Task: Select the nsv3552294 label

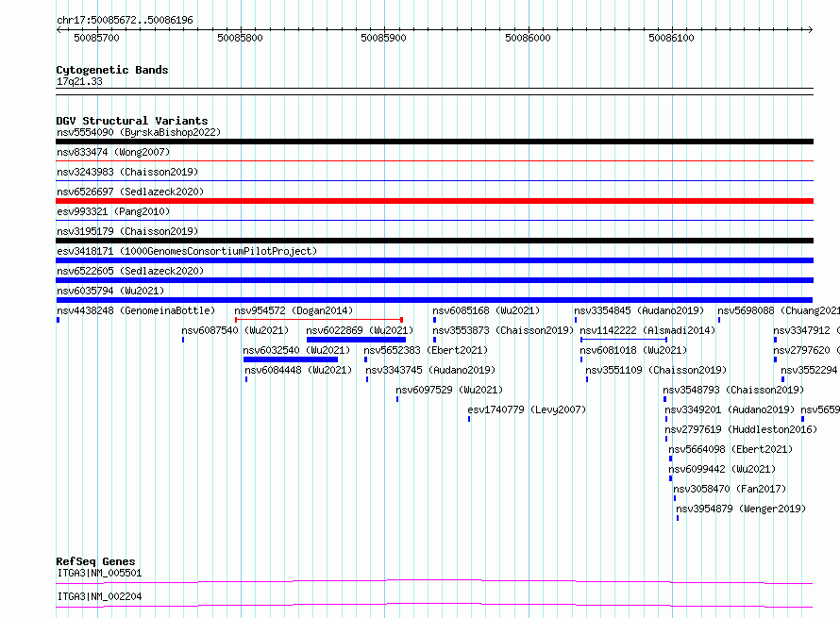Action: pos(809,370)
